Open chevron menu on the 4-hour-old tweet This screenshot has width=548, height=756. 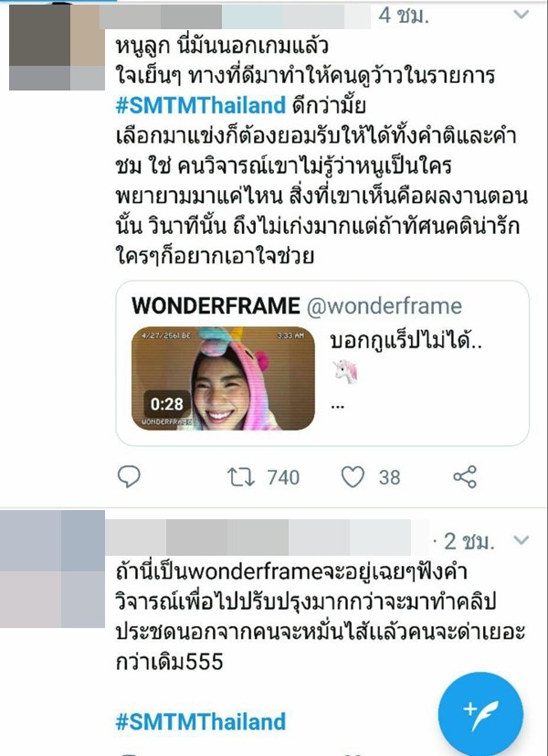pyautogui.click(x=522, y=15)
